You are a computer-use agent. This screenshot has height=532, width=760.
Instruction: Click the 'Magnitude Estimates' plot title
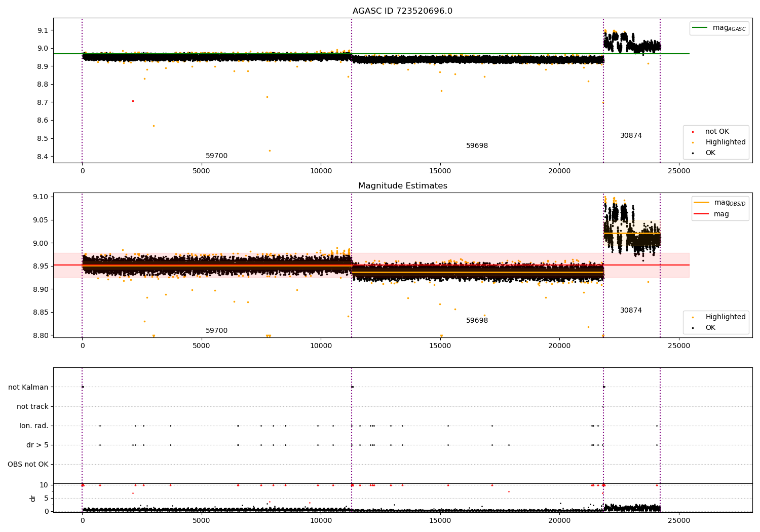pos(402,186)
